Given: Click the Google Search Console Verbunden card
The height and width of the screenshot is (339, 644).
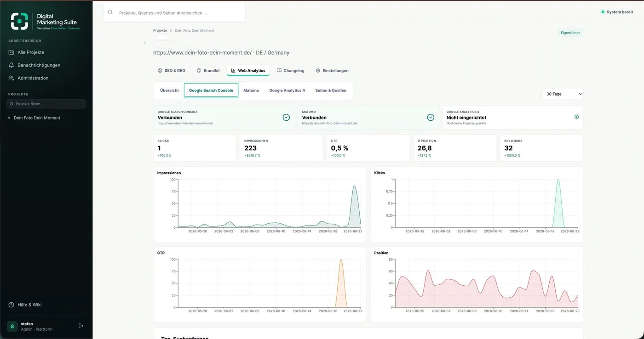Looking at the screenshot, I should tap(224, 118).
